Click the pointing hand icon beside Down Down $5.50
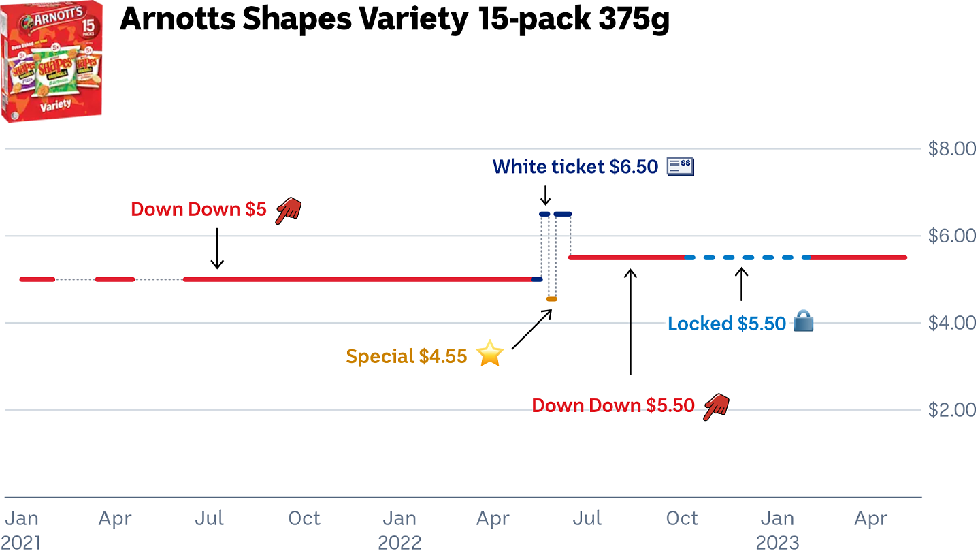 click(x=716, y=406)
